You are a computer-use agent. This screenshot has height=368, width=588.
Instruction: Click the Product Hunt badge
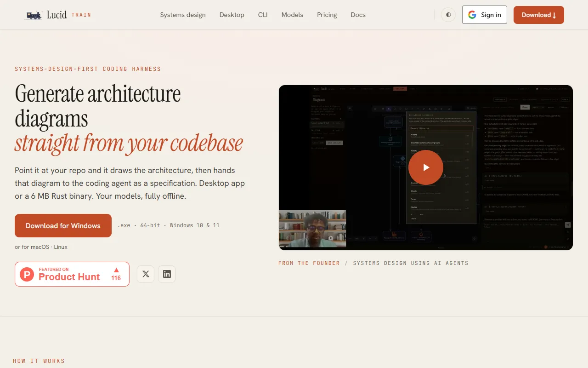click(72, 274)
